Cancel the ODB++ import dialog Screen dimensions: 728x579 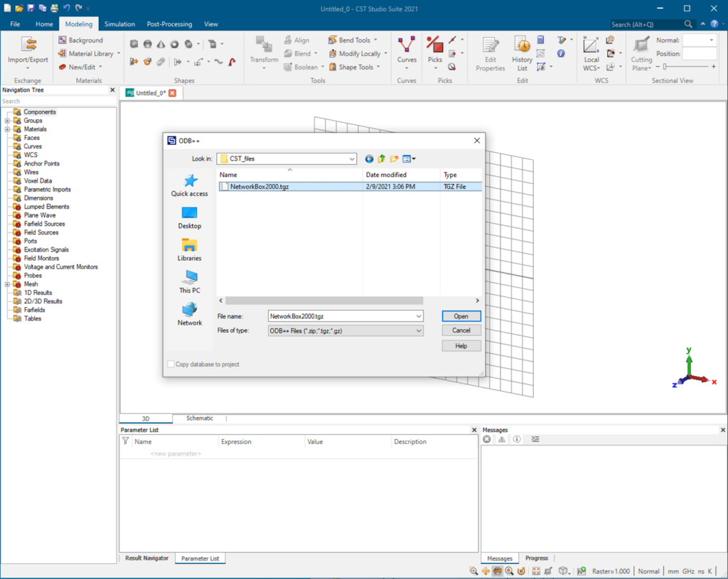[461, 330]
